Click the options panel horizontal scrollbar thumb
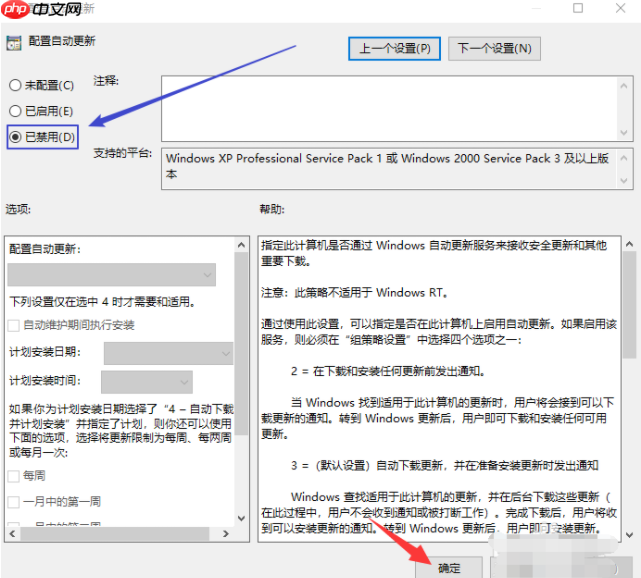Screen dimensions: 641x578 click(x=115, y=534)
